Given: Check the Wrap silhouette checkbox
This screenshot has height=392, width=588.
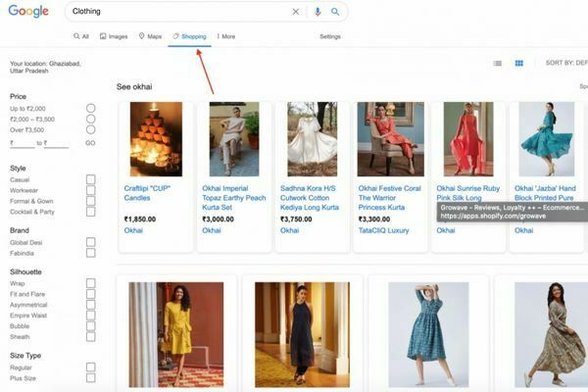Looking at the screenshot, I should point(91,283).
